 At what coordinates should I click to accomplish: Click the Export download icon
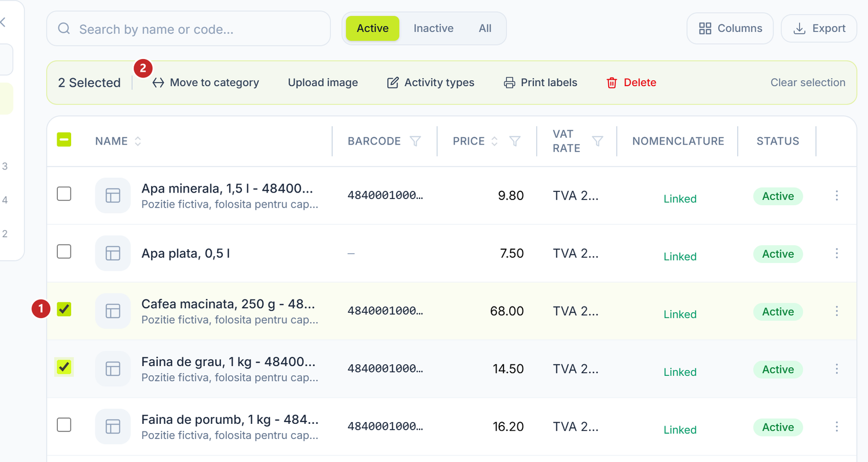[x=799, y=28]
